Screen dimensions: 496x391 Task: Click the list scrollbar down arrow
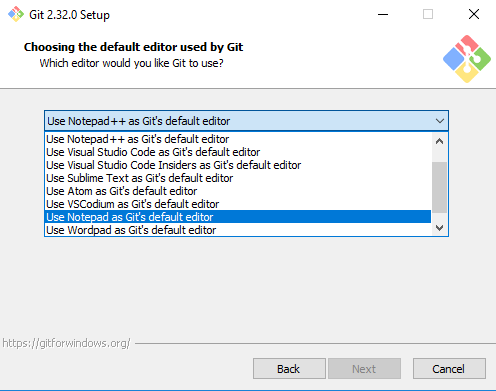click(439, 228)
